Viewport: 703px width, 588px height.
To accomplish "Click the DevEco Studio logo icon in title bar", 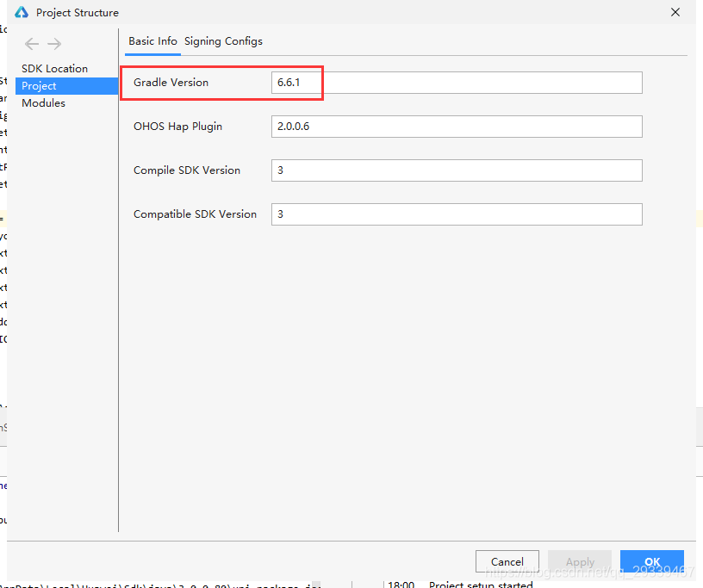I will (21, 13).
